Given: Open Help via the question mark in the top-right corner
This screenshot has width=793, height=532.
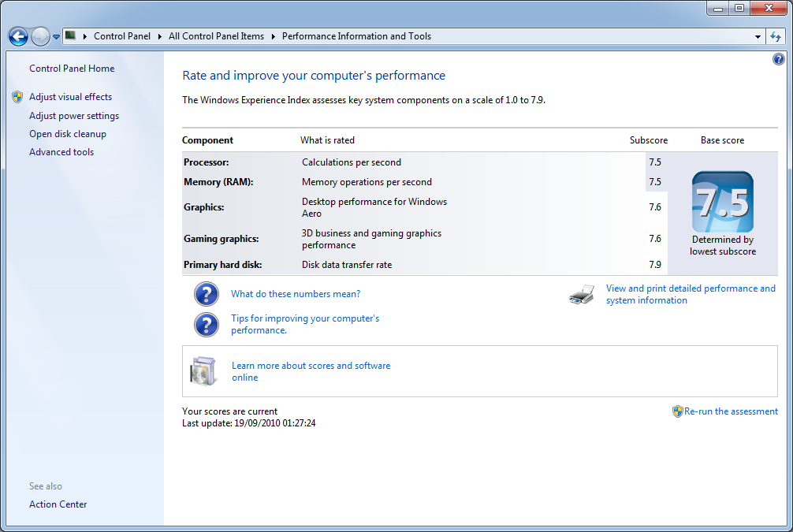Looking at the screenshot, I should point(778,58).
